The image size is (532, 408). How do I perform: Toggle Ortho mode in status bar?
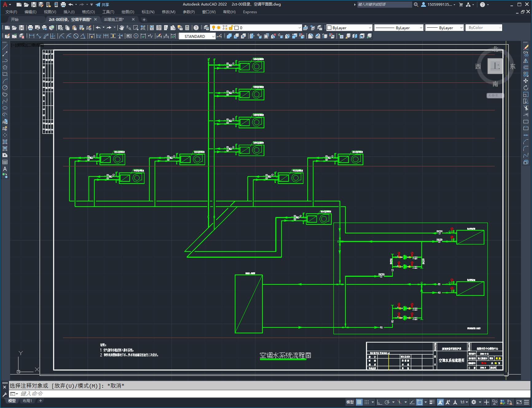click(380, 402)
